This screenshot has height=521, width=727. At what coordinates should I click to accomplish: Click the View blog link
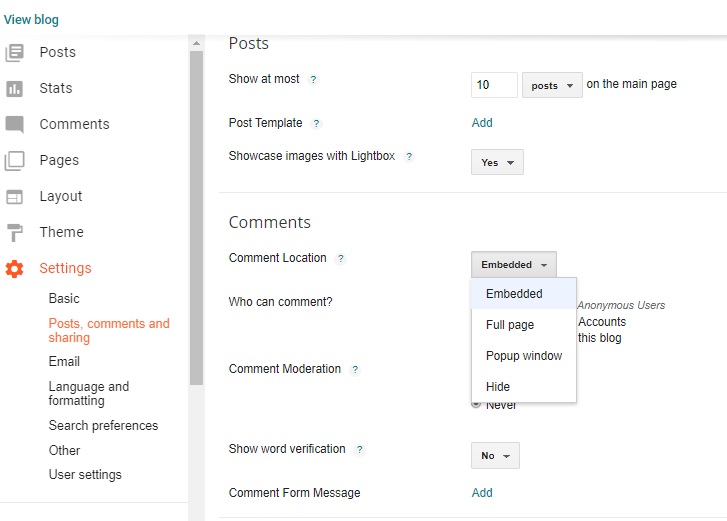click(x=31, y=20)
